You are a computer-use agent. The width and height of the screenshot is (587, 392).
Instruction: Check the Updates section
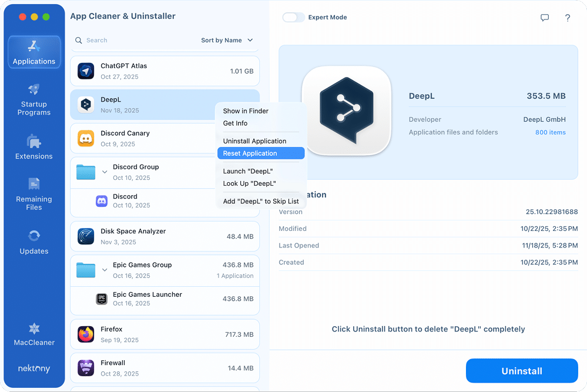pos(33,242)
